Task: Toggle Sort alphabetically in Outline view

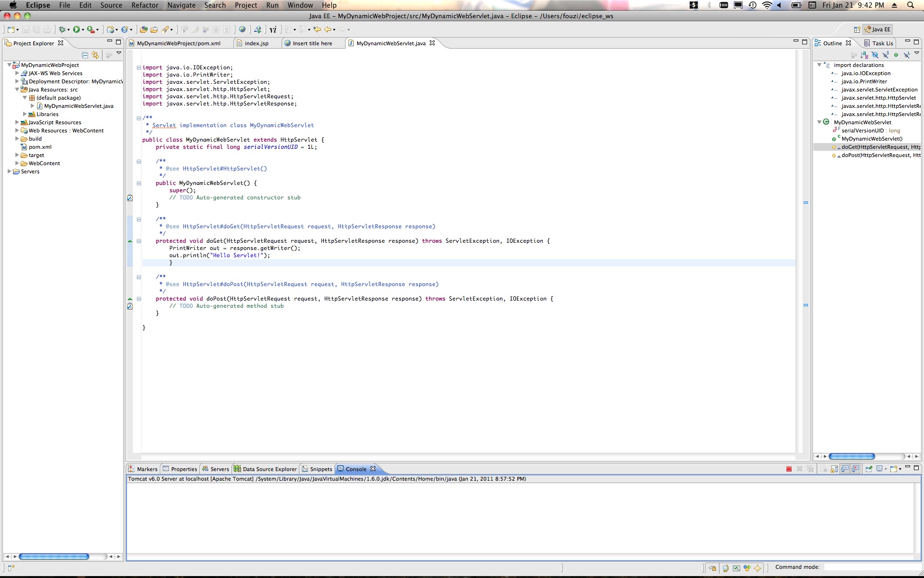Action: click(864, 55)
